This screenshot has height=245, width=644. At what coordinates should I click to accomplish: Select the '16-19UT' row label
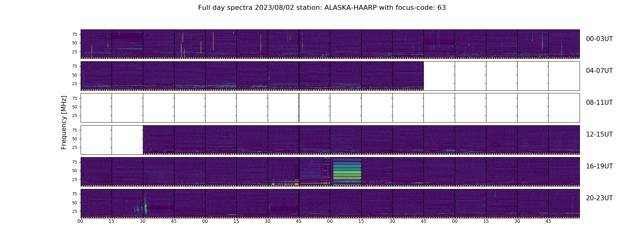coord(599,166)
